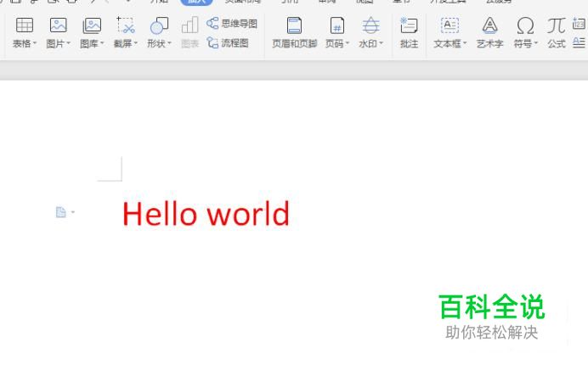Expand the 截屏 dropdown arrow
This screenshot has width=588, height=370.
[x=136, y=43]
